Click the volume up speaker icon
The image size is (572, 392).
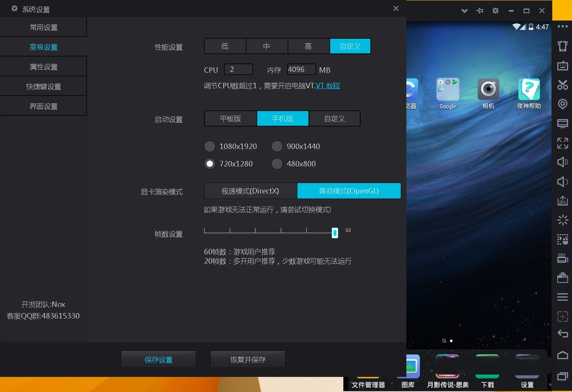(562, 162)
